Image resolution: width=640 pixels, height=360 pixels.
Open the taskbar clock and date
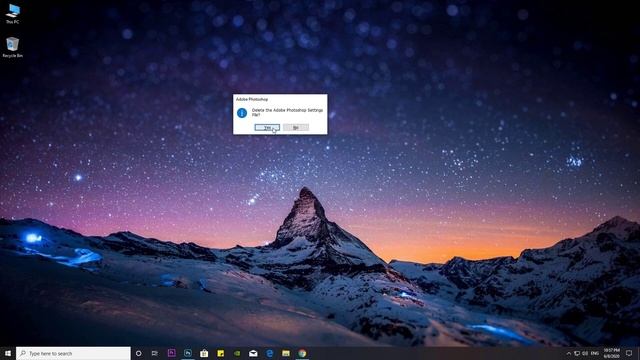coord(611,353)
